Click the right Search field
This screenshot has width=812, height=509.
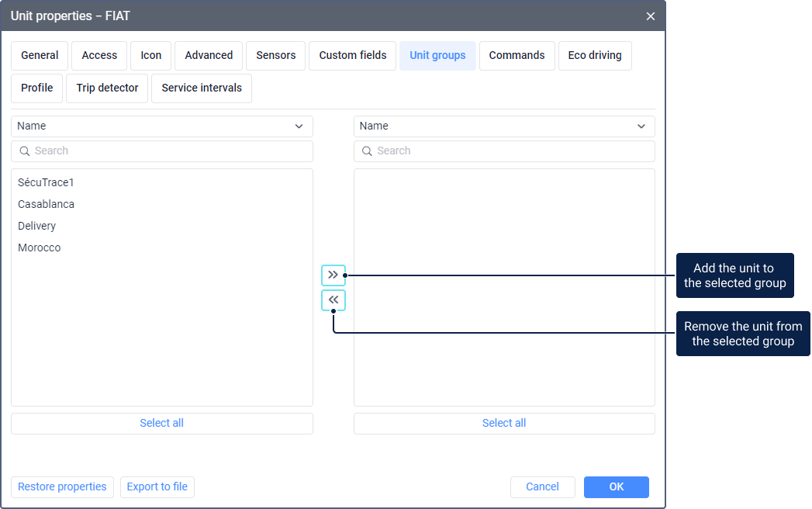click(x=504, y=151)
